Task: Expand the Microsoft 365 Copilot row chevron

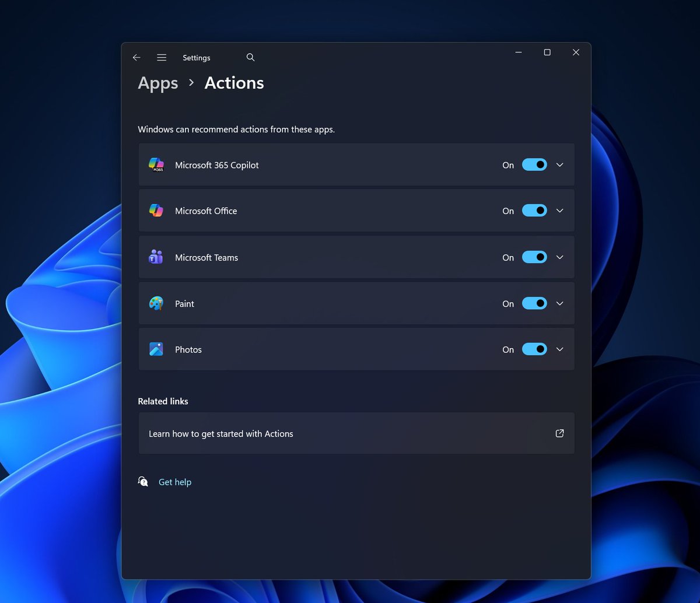Action: (560, 165)
